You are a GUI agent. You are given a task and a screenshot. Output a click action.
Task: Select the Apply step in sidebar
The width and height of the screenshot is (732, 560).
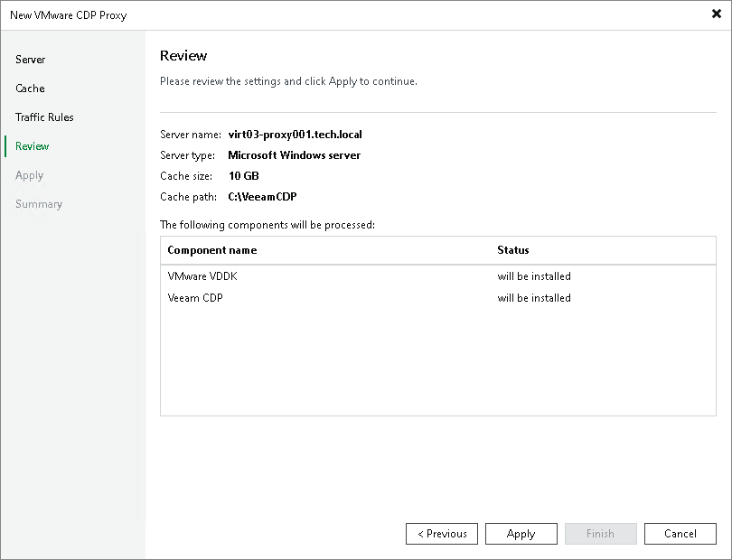(30, 175)
